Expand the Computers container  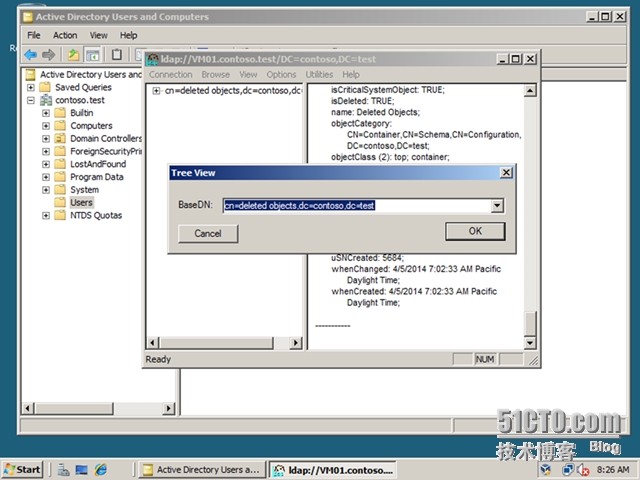[46, 126]
